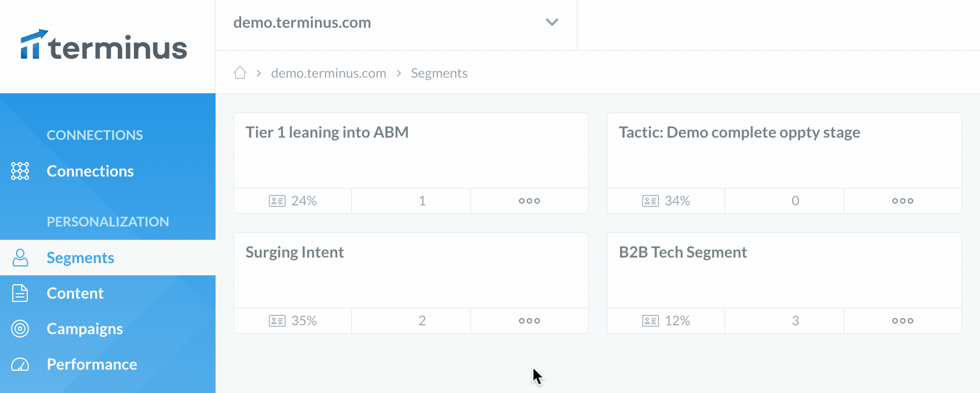
Task: Go to Campaigns in the sidebar
Action: pos(84,329)
